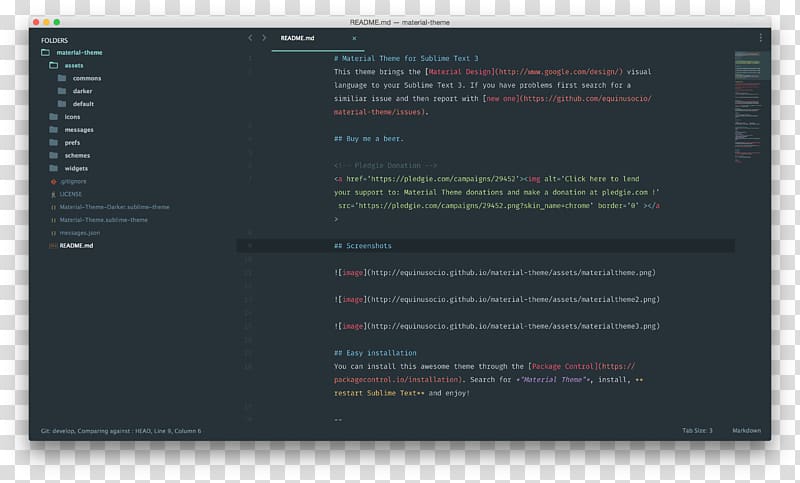Go back with the left arrow
800x483 pixels.
tap(250, 38)
